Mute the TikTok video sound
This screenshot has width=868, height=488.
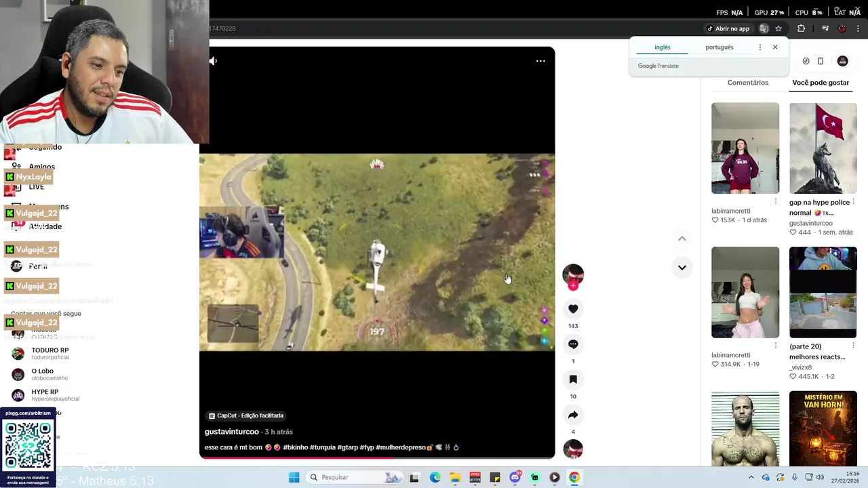pos(213,61)
